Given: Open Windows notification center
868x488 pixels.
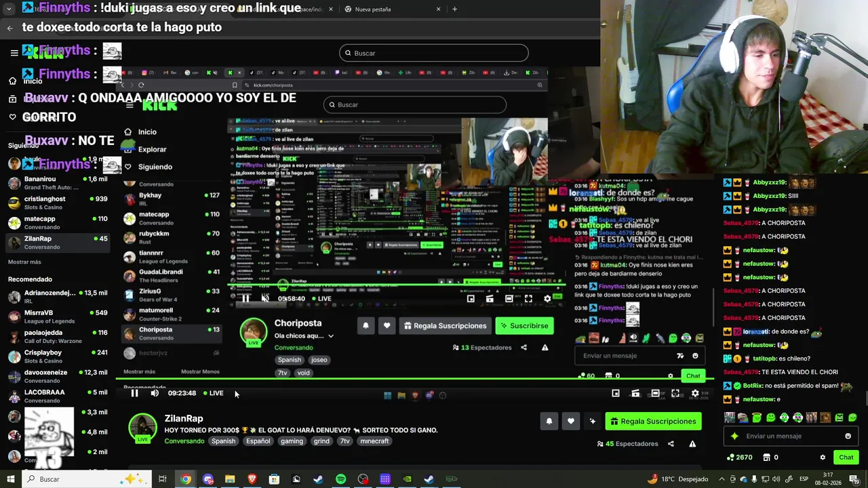Looking at the screenshot, I should 854,479.
